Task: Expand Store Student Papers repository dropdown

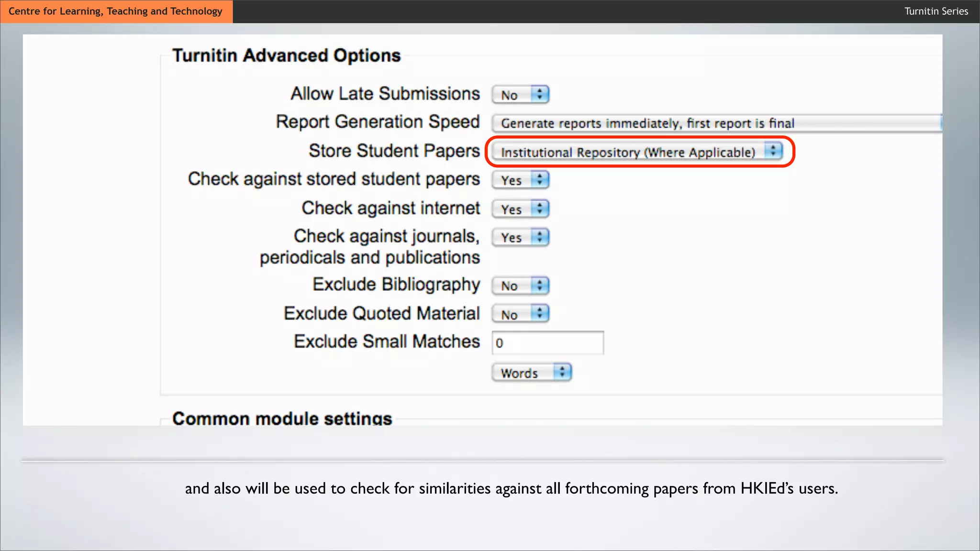Action: pos(627,152)
